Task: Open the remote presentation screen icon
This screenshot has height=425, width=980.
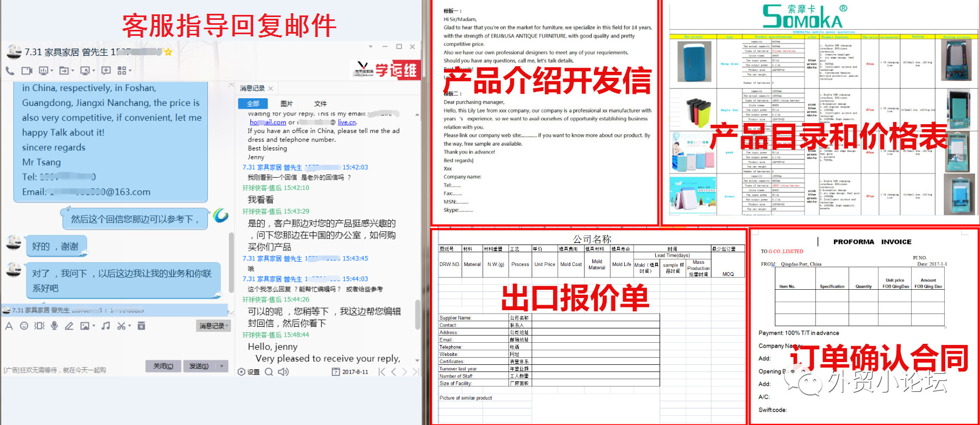Action: pyautogui.click(x=44, y=71)
